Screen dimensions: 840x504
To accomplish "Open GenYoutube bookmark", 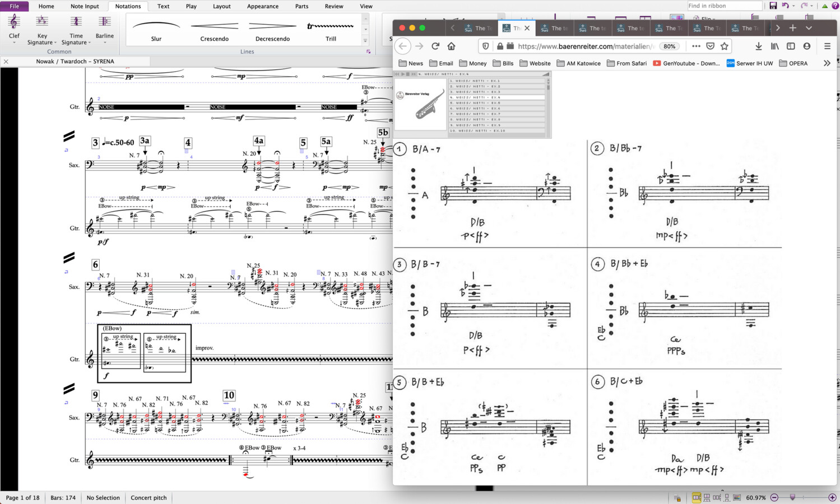I will [686, 63].
